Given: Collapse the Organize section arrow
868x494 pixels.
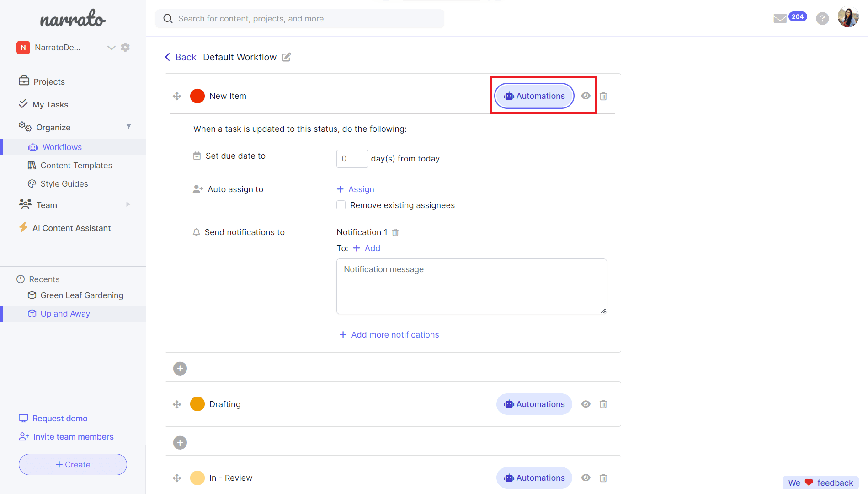Looking at the screenshot, I should 128,127.
